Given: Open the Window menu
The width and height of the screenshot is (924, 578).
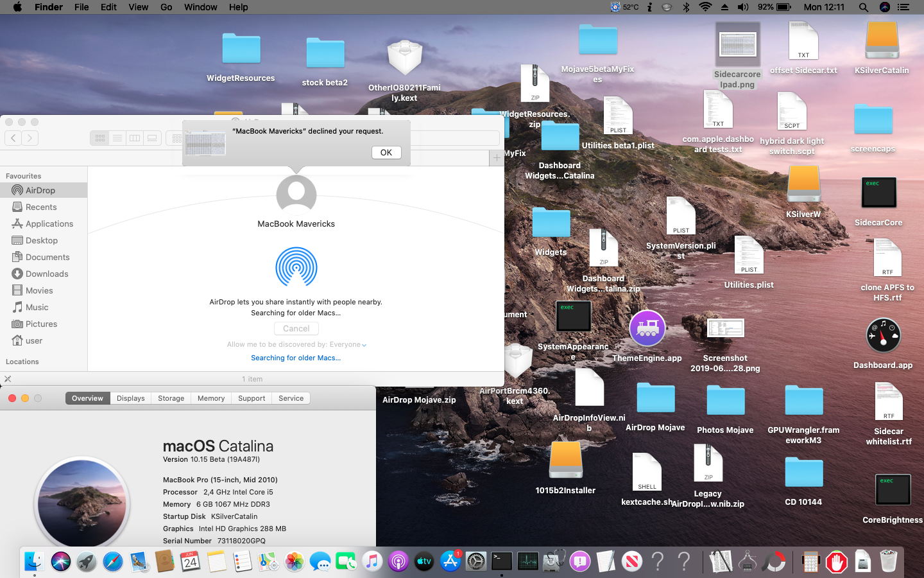Looking at the screenshot, I should [200, 7].
